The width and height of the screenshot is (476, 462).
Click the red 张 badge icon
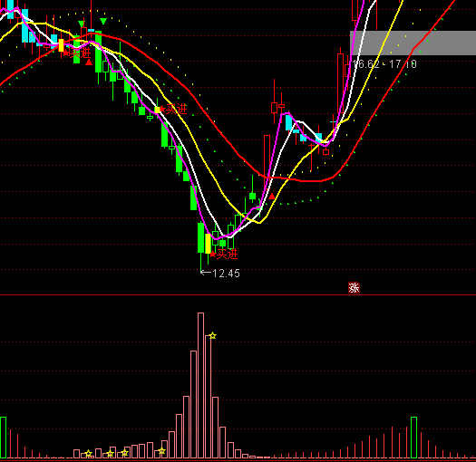(354, 287)
